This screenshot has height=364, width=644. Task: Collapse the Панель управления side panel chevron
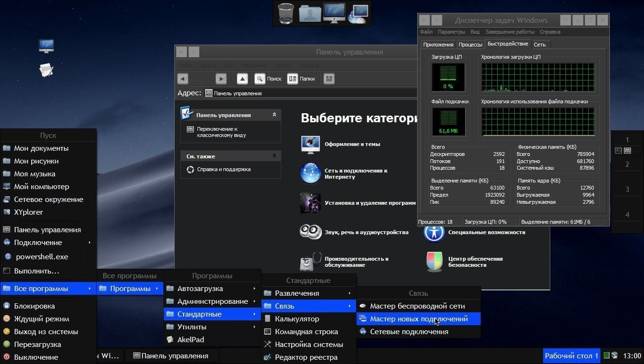pyautogui.click(x=274, y=115)
